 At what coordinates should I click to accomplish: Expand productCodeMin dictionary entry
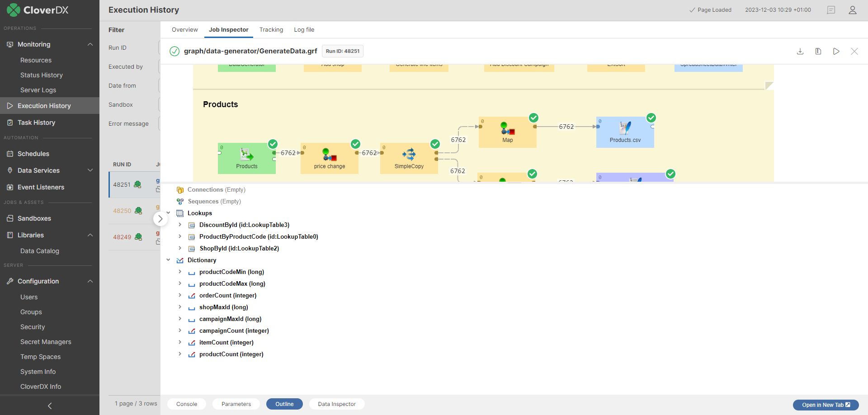point(180,272)
